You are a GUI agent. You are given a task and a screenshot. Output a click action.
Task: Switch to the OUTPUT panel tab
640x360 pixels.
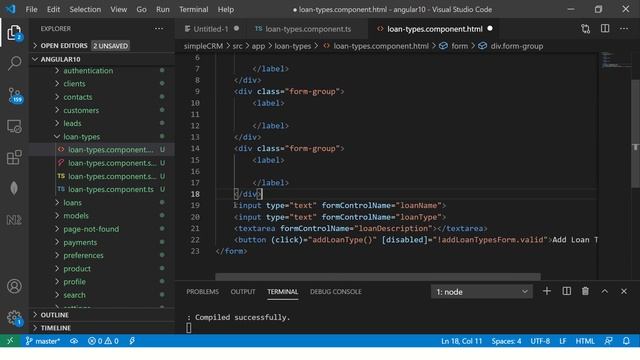point(243,292)
